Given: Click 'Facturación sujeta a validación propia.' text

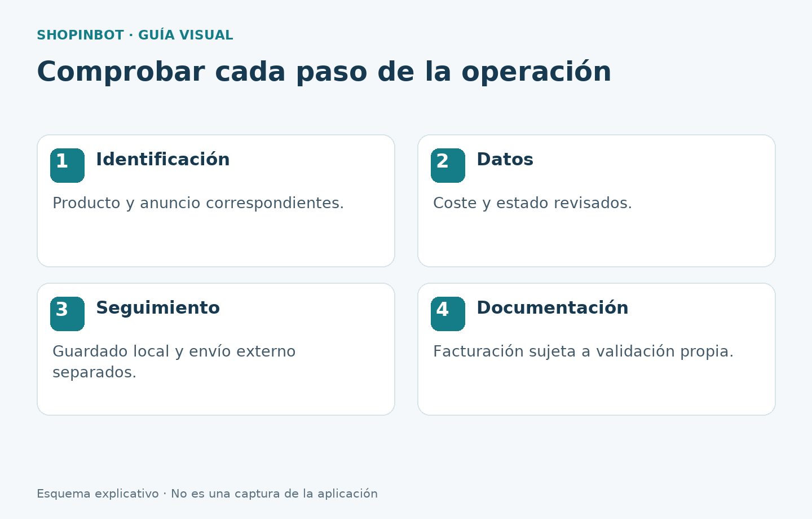Looking at the screenshot, I should [583, 351].
